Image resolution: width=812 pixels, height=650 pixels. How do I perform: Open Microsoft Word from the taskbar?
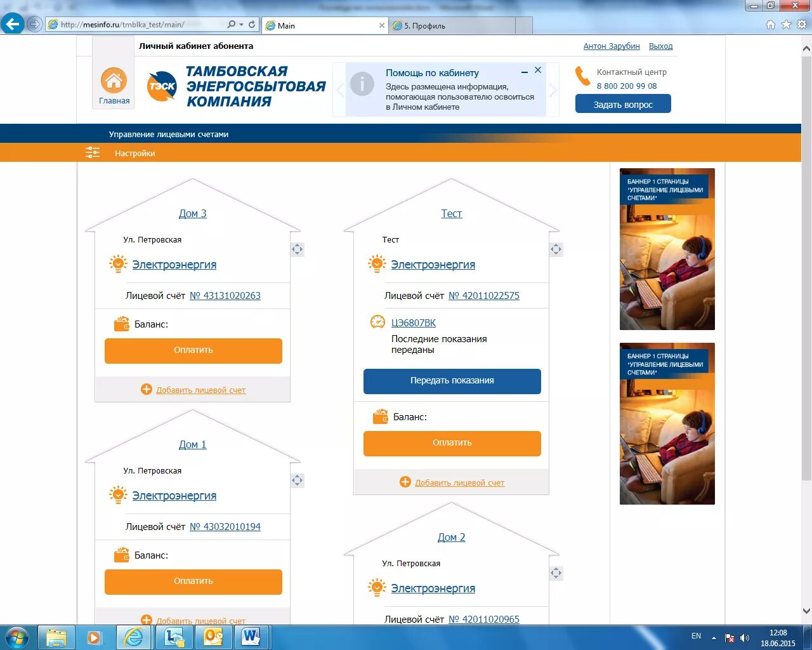coord(252,637)
